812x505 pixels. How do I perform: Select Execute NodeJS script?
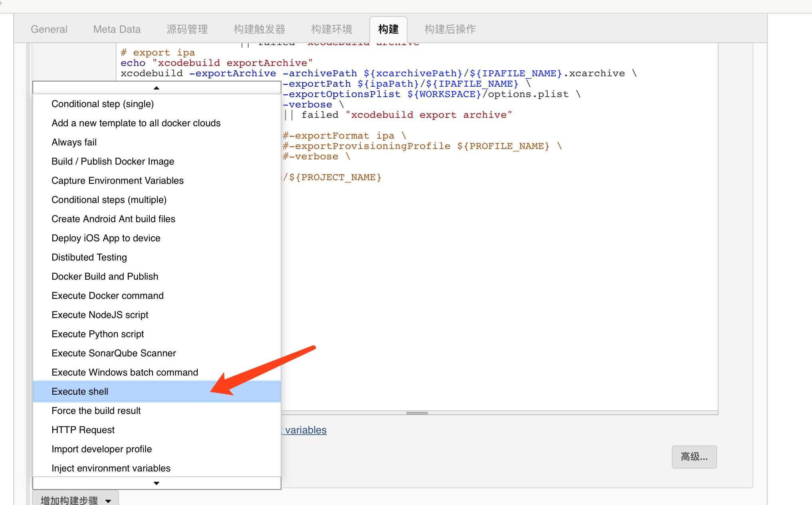tap(157, 315)
